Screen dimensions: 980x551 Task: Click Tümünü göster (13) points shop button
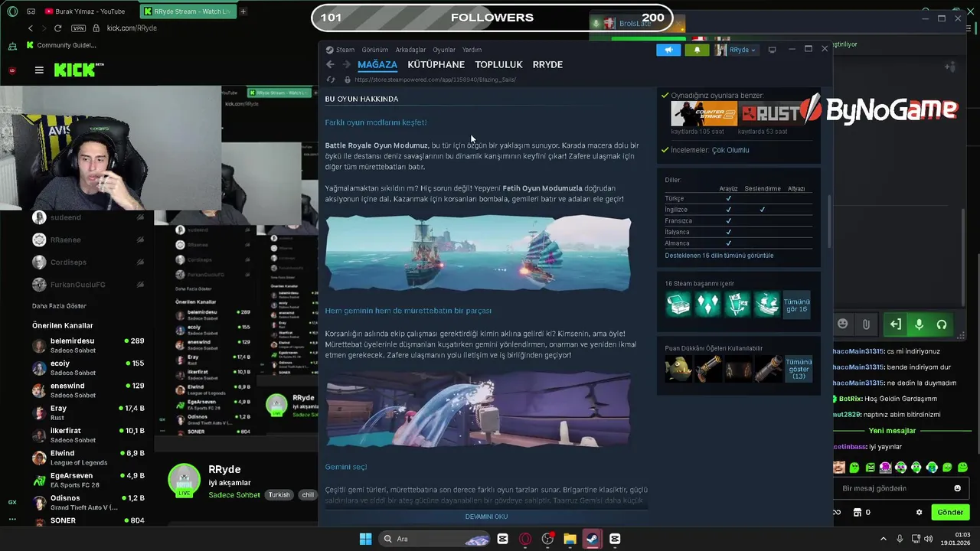coord(799,369)
